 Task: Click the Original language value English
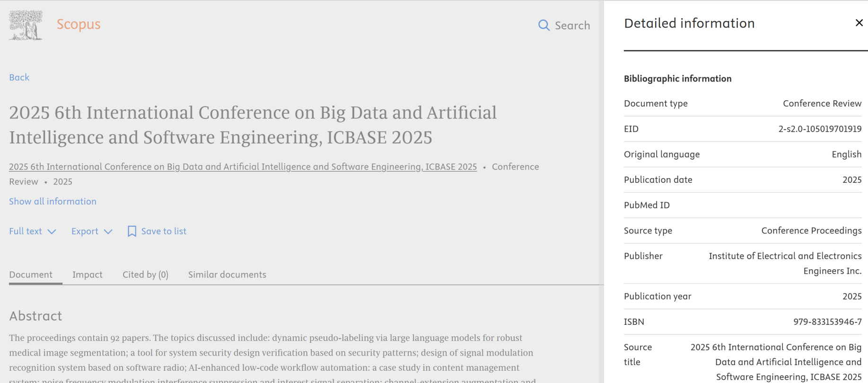click(847, 154)
